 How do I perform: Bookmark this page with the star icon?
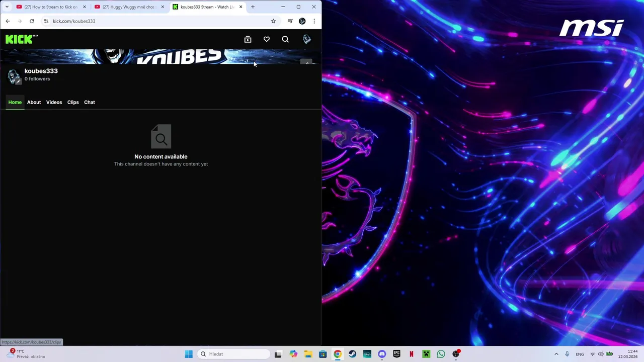273,21
